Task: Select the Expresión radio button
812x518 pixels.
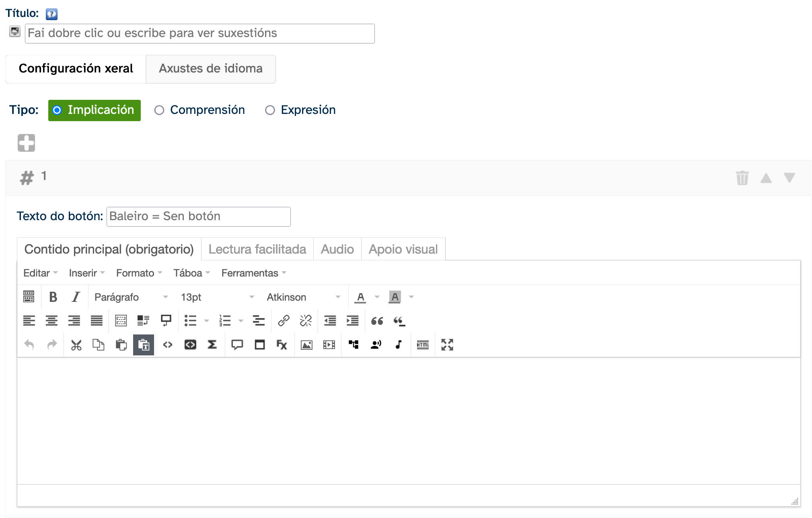Action: tap(270, 110)
